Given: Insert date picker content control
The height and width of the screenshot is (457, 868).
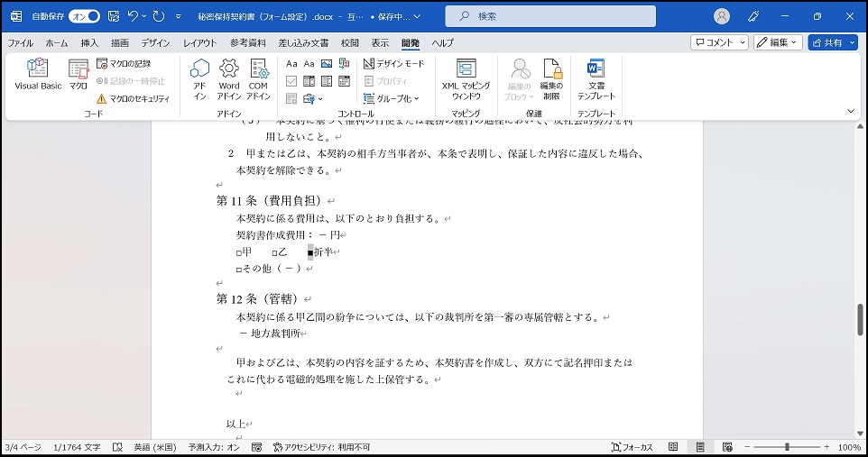Looking at the screenshot, I should coord(345,81).
